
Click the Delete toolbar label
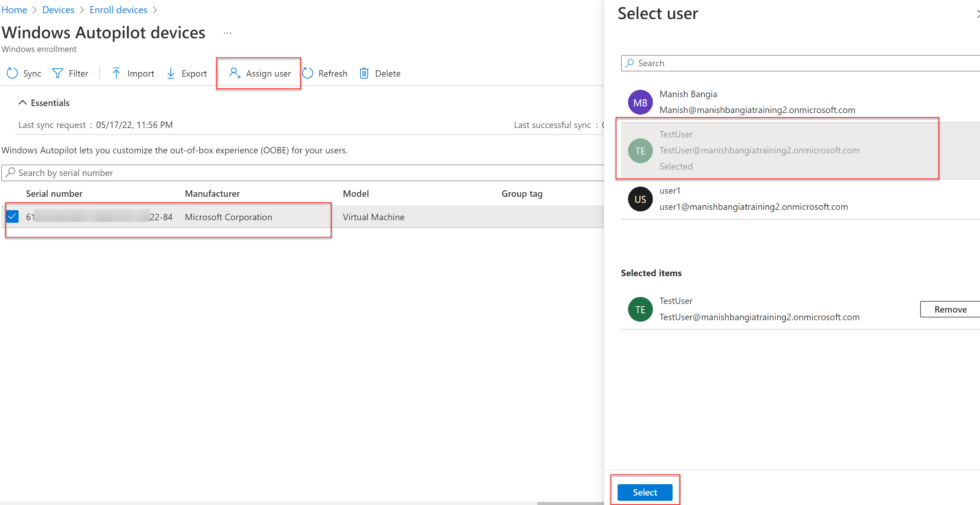click(388, 74)
